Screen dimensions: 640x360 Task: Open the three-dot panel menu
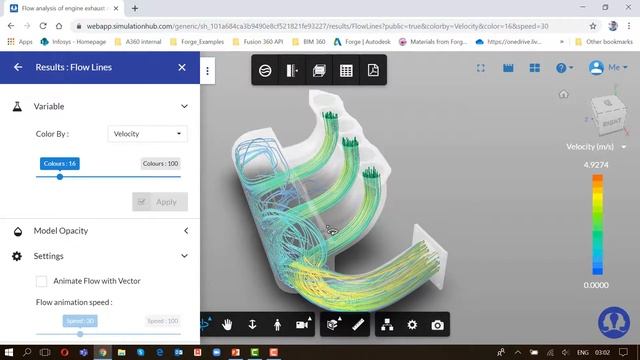tap(207, 71)
